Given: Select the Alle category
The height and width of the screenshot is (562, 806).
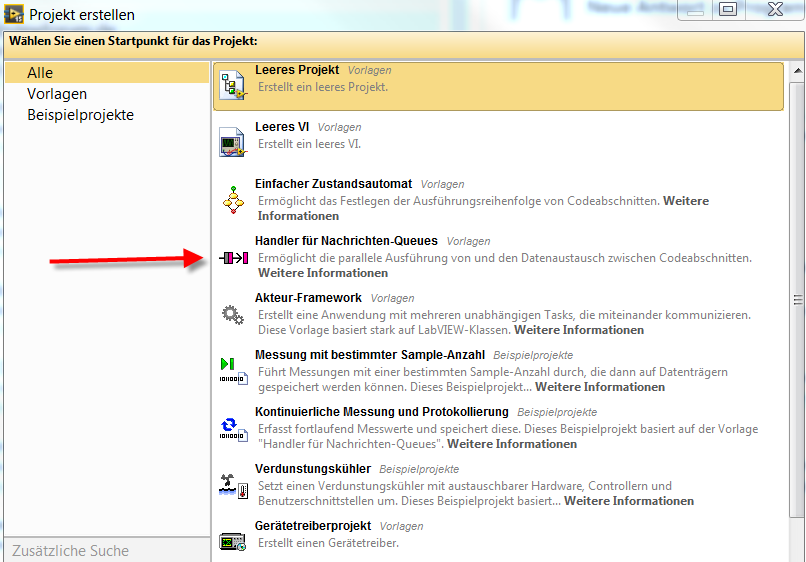Looking at the screenshot, I should (107, 72).
